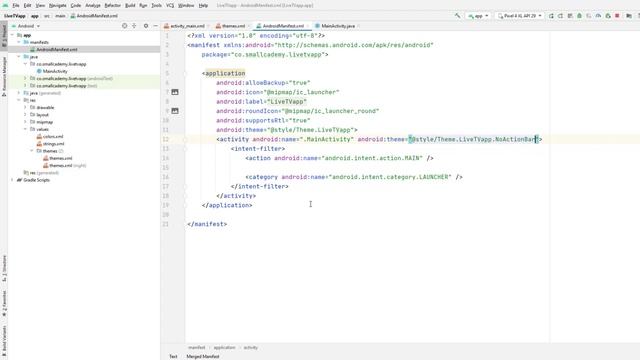Expand the layout folder
640x360 pixels.
pyautogui.click(x=25, y=115)
